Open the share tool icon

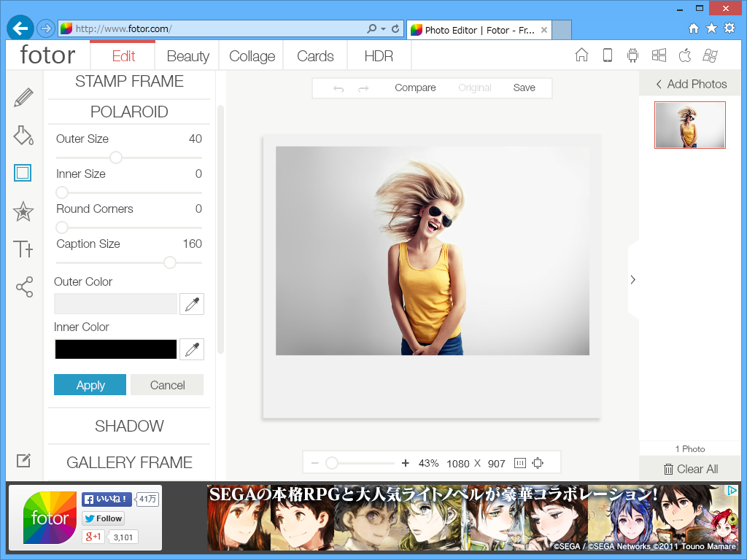[23, 287]
